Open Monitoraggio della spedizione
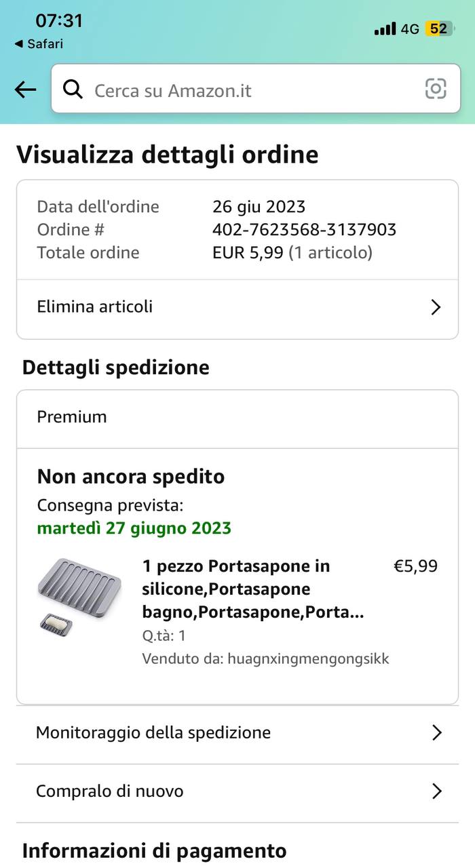Screen dimensions: 475x868 [153, 733]
